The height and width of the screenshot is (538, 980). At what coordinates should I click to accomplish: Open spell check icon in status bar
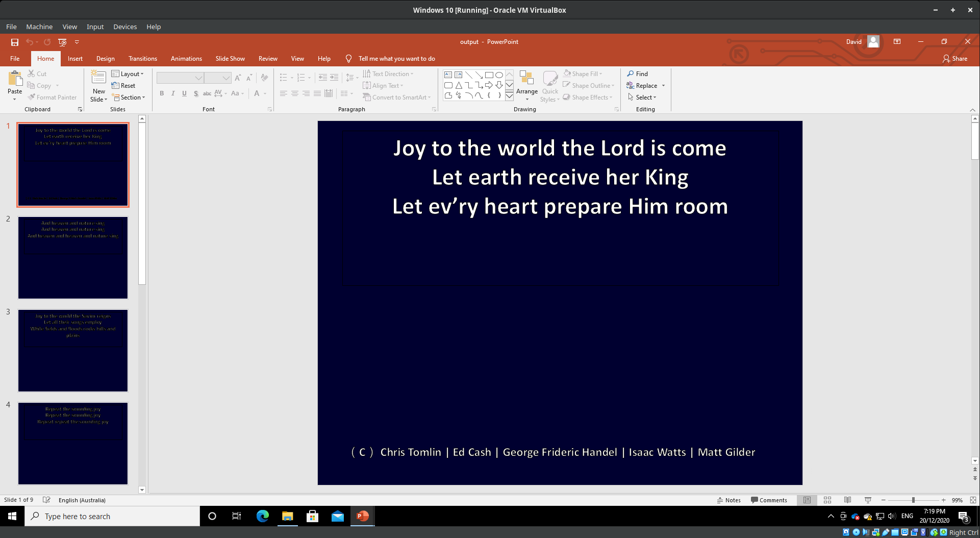point(46,500)
